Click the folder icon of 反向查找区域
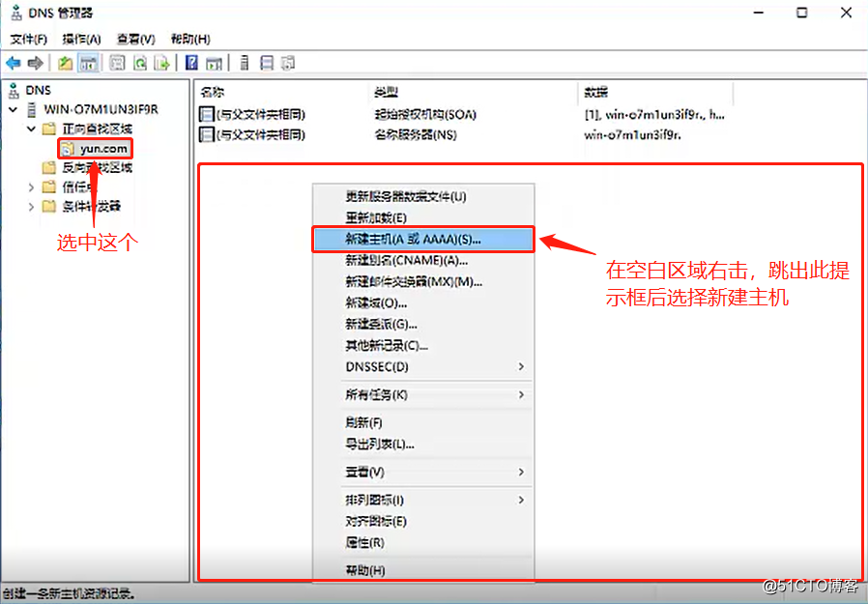 tap(49, 168)
